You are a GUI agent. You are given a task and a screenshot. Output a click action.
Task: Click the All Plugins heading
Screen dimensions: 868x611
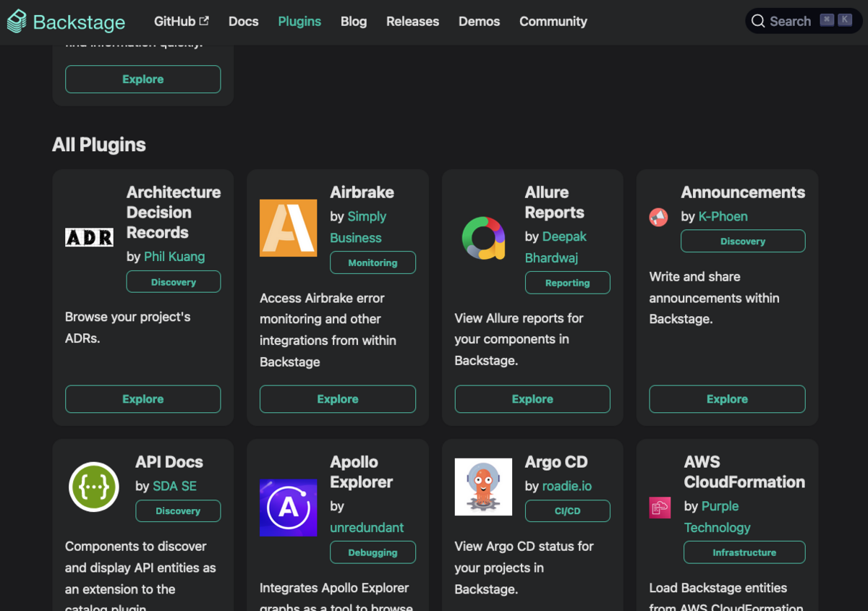point(99,145)
